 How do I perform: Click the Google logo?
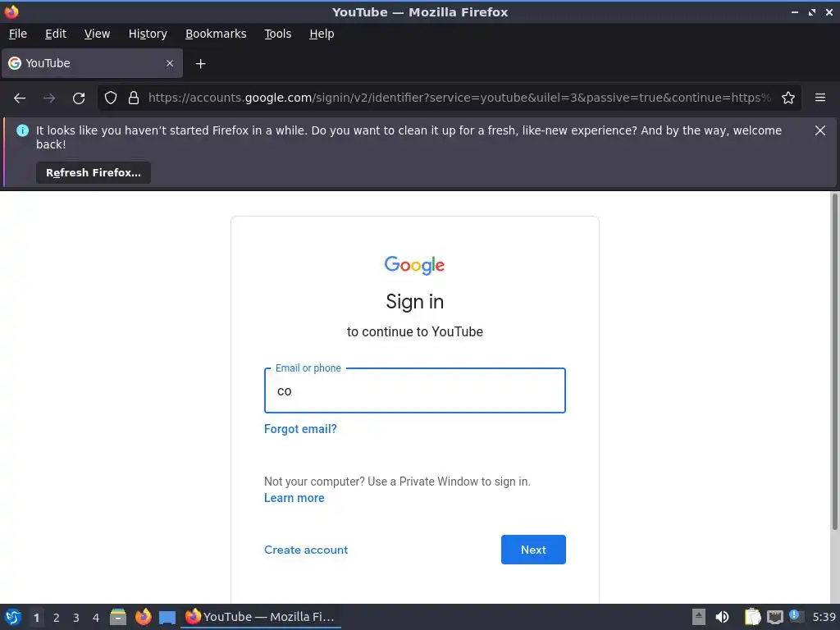(x=414, y=265)
